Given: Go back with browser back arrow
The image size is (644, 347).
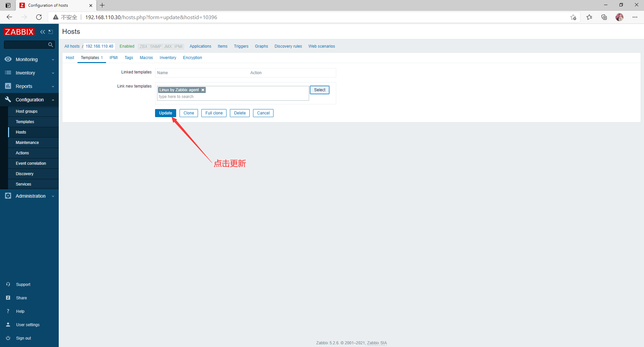Looking at the screenshot, I should pos(9,17).
